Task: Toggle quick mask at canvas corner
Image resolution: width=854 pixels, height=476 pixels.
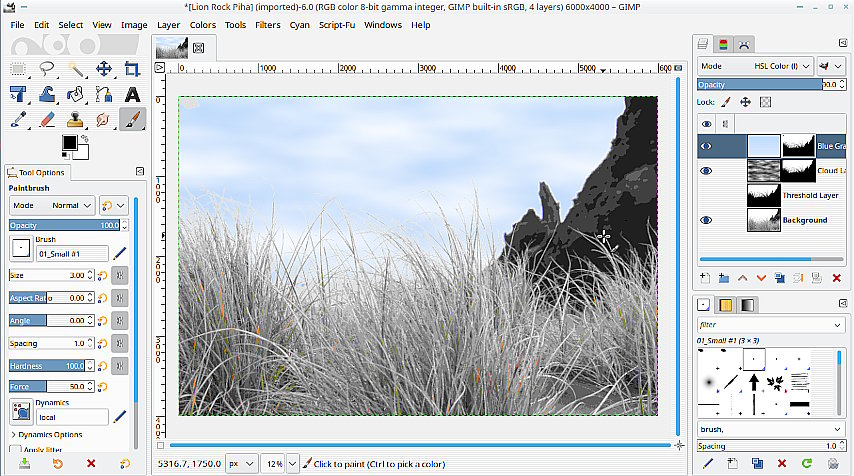Action: 160,445
